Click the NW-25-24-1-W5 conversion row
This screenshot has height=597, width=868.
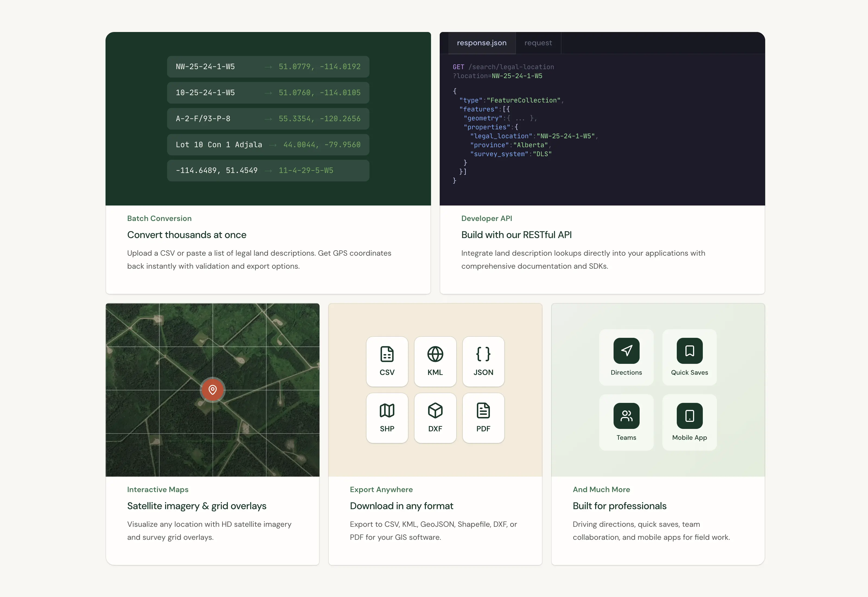(x=268, y=67)
